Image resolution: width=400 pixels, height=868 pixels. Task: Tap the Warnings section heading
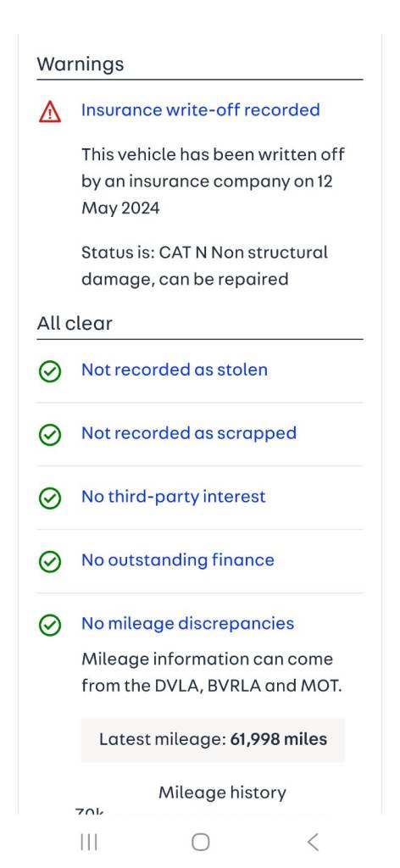coord(81,64)
